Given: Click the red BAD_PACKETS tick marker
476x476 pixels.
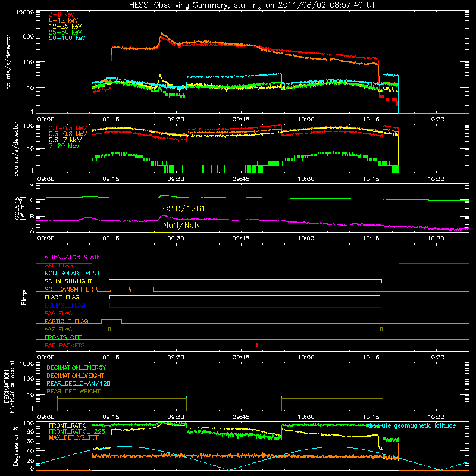Looking at the screenshot, I should [x=257, y=345].
